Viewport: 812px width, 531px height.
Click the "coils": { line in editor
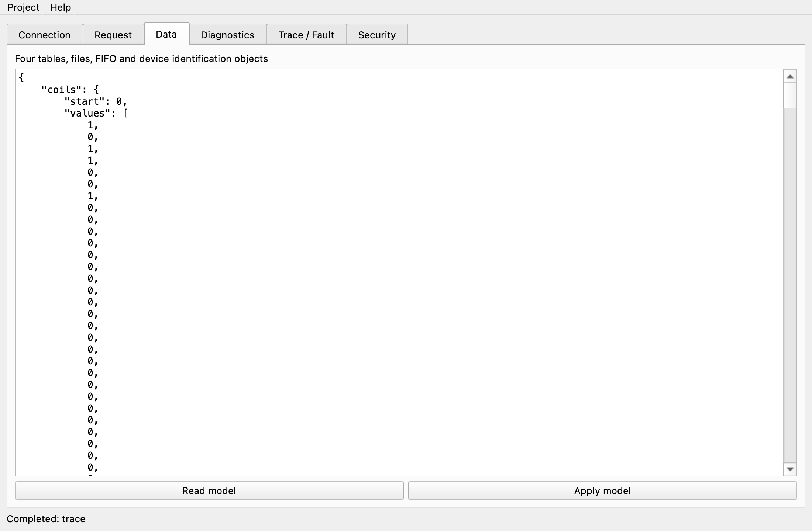(x=70, y=90)
